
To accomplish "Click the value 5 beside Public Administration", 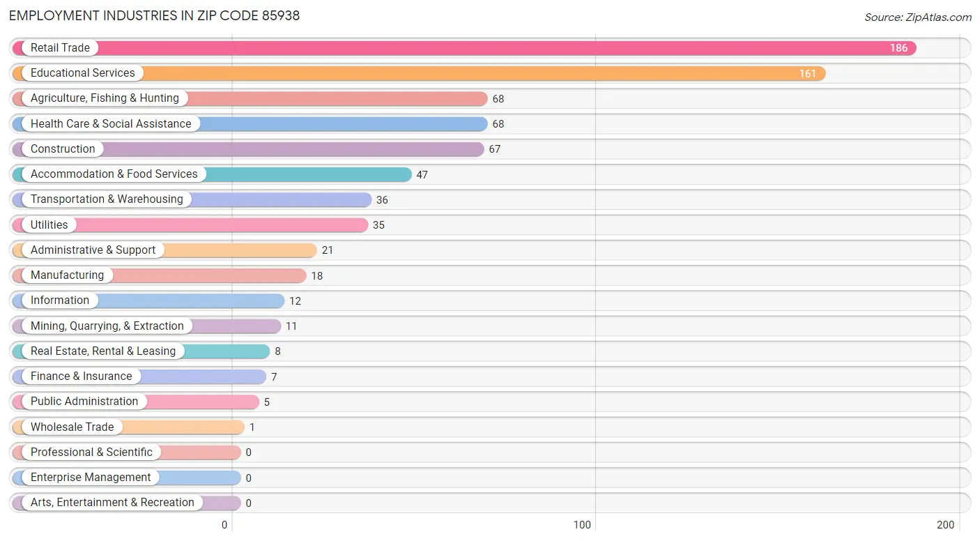I will (267, 402).
